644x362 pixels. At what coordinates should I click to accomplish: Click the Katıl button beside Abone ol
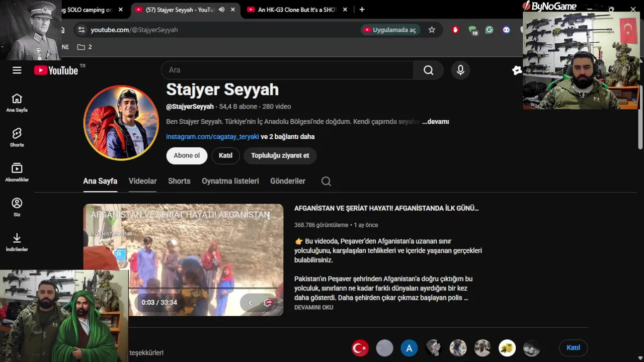[x=225, y=156]
